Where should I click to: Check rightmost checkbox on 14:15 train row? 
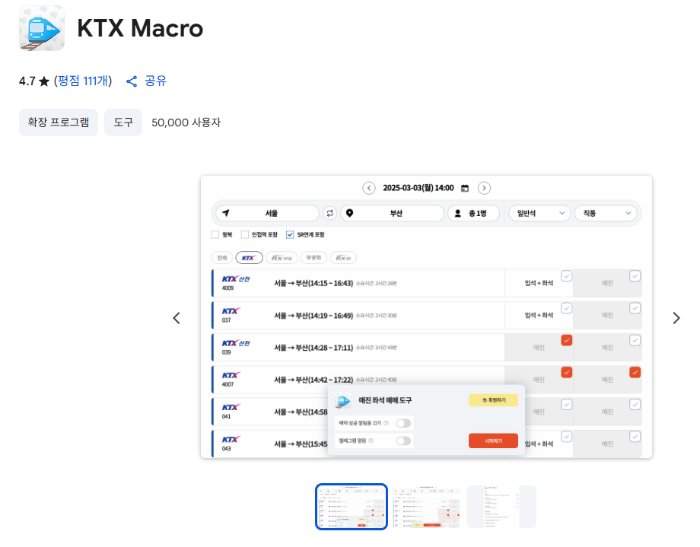(635, 276)
